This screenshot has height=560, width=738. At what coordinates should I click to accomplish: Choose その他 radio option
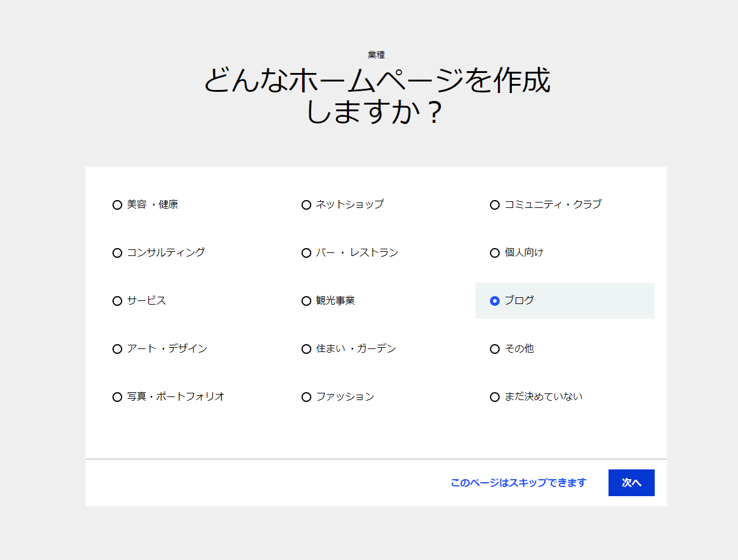coord(495,349)
